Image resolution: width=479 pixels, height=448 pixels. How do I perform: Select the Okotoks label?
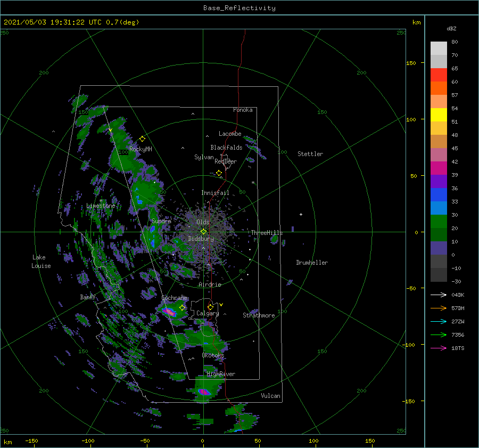click(x=213, y=355)
